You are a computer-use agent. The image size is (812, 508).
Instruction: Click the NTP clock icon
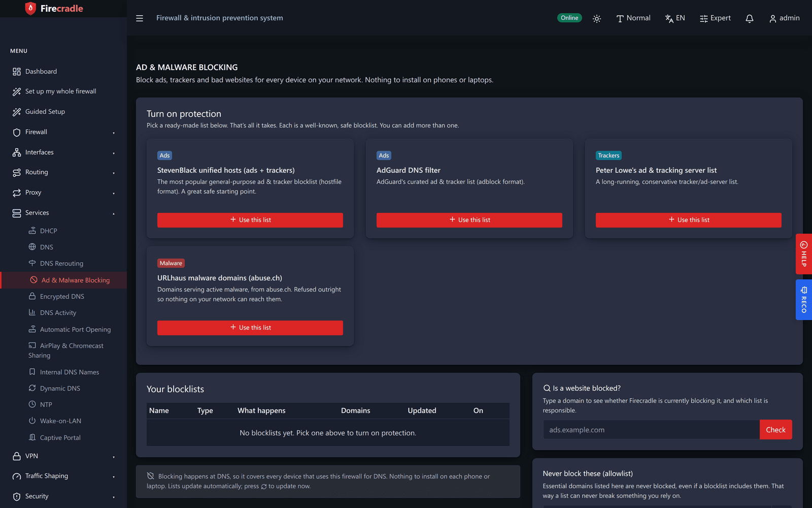[x=32, y=404]
